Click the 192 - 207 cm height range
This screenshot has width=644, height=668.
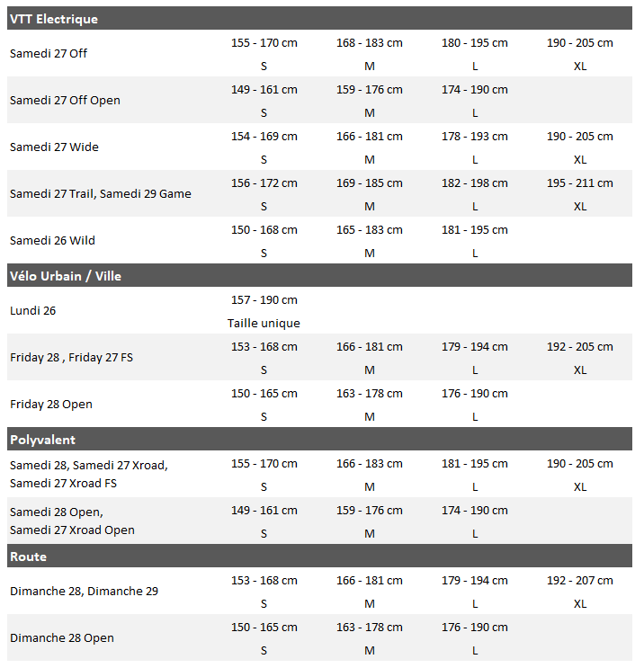pos(580,580)
